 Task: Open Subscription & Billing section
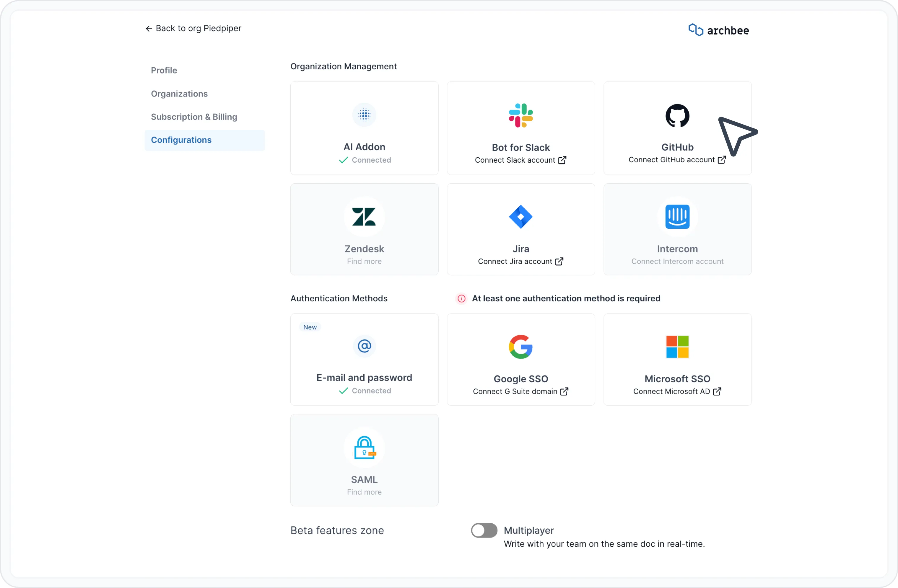[x=194, y=117]
